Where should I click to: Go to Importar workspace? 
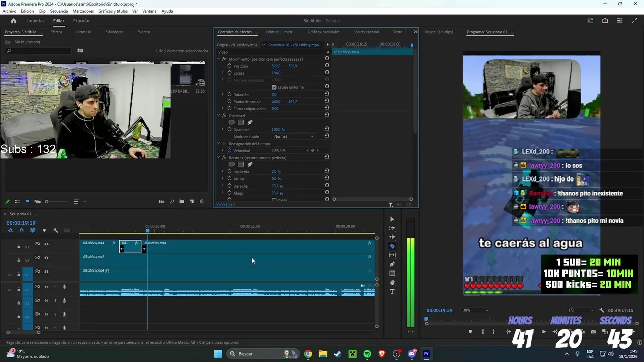(x=36, y=21)
